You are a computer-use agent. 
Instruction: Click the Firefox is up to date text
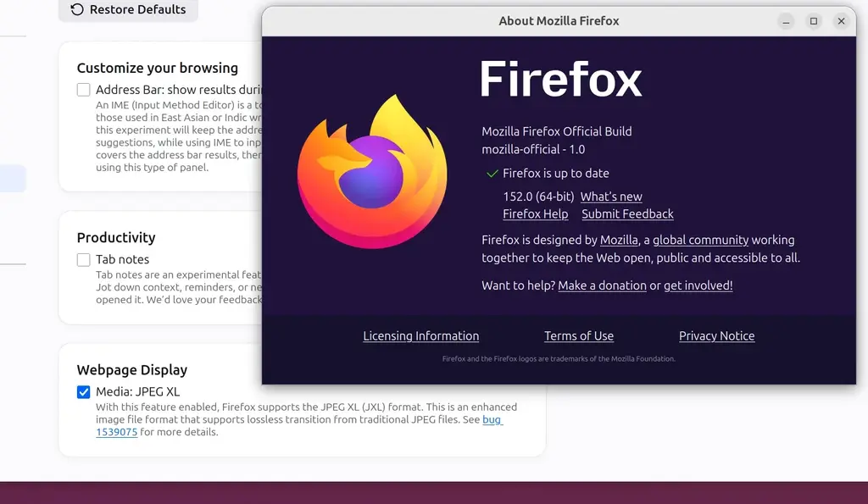click(x=556, y=173)
